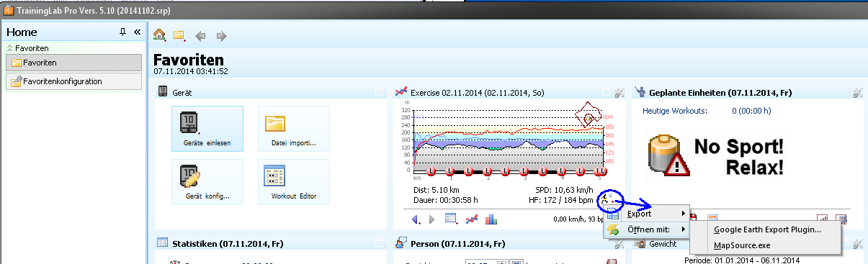Image resolution: width=868 pixels, height=264 pixels.
Task: Open the Öffnen mit: submenu
Action: (x=645, y=229)
